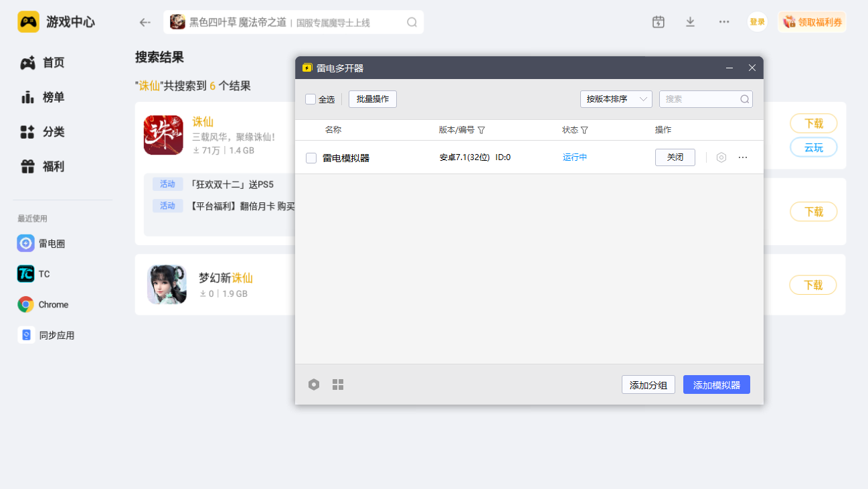
Task: Open the 状态 column filter
Action: pyautogui.click(x=584, y=130)
